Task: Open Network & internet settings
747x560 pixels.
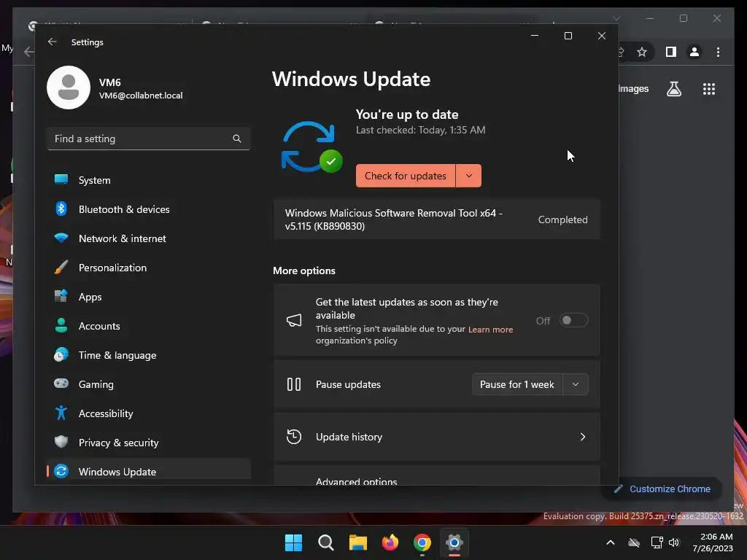Action: (x=149, y=238)
